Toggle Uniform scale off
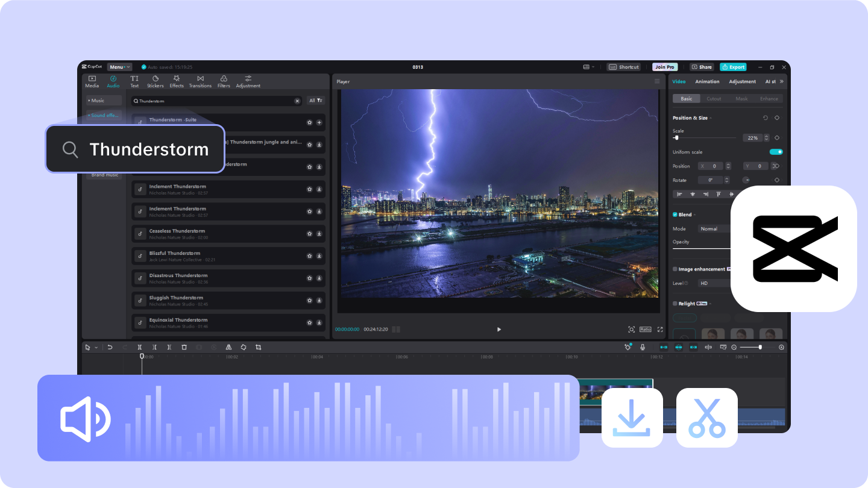This screenshot has height=488, width=868. (x=775, y=151)
